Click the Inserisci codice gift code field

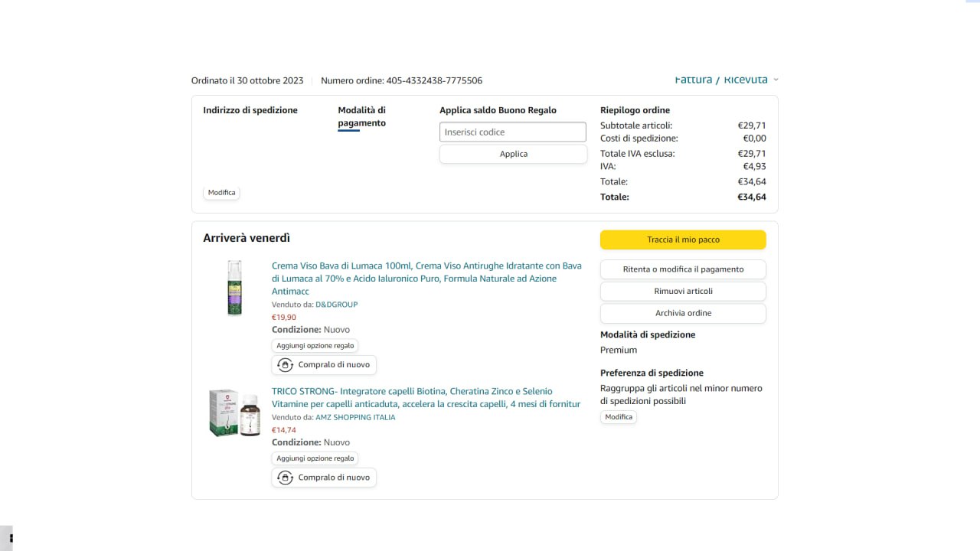click(x=512, y=132)
